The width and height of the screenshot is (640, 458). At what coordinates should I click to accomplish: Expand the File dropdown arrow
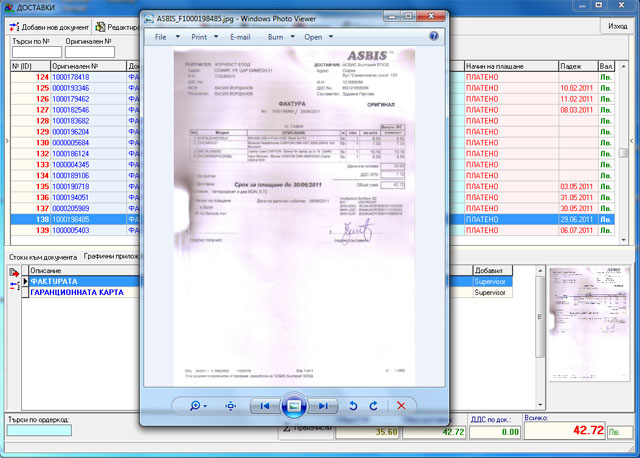coord(178,37)
